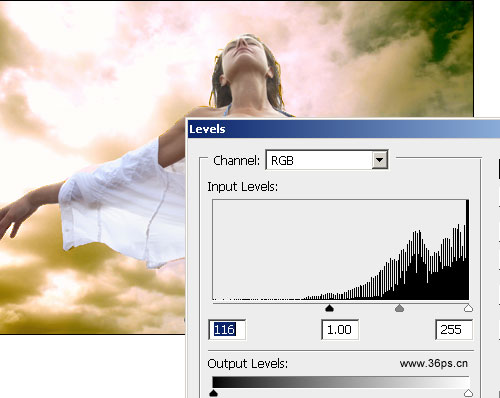Click the output levels gradient bar
This screenshot has width=500, height=398.
341,382
